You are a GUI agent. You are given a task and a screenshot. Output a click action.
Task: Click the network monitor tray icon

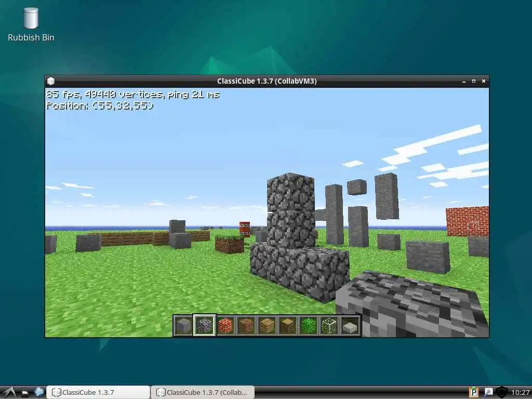[488, 392]
